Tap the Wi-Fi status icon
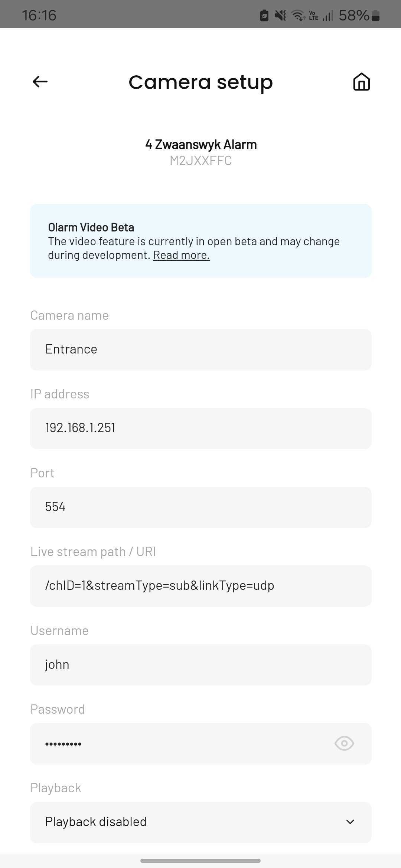Image resolution: width=401 pixels, height=868 pixels. click(x=298, y=16)
